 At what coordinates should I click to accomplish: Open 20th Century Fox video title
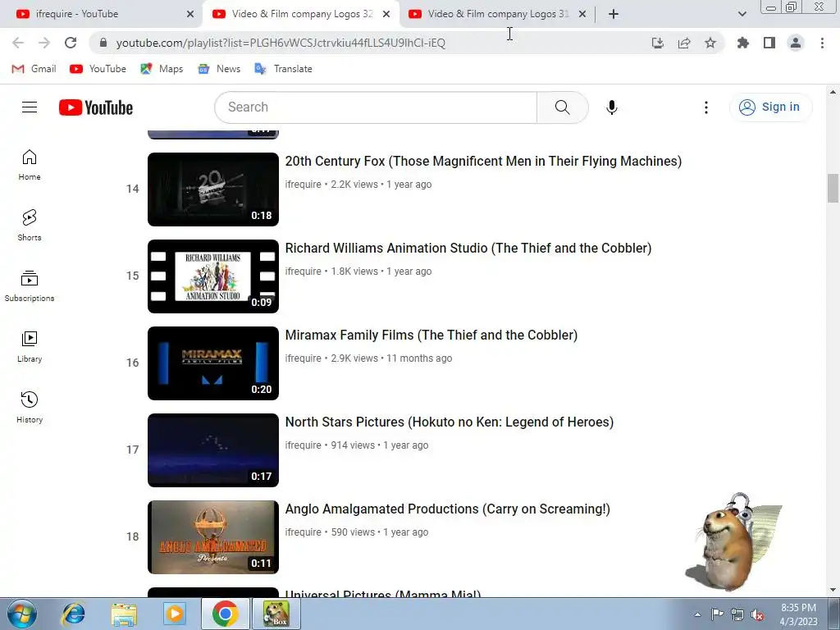pos(483,162)
